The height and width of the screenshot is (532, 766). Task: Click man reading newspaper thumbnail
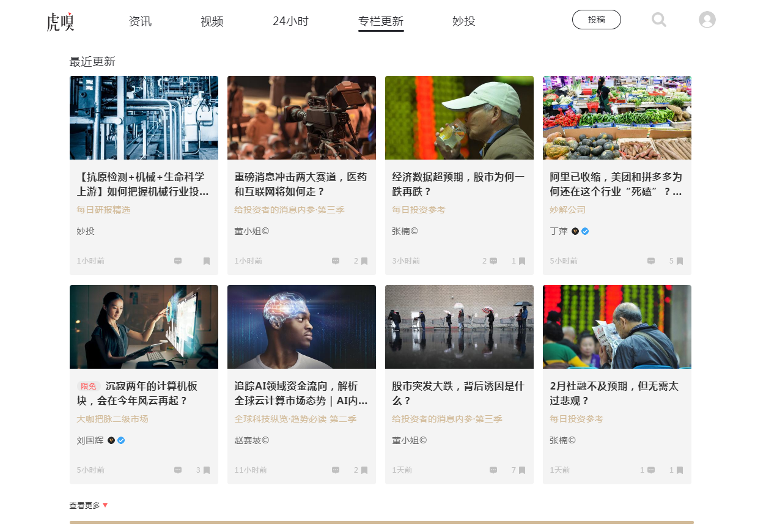(x=617, y=327)
